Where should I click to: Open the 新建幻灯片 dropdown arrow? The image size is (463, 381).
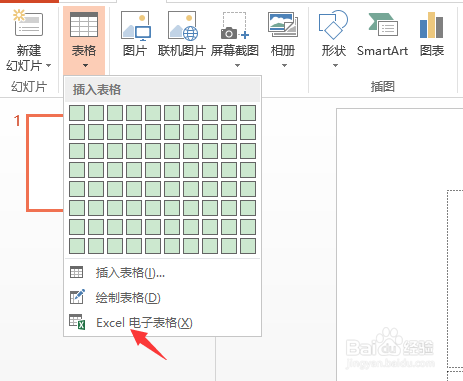pos(49,65)
